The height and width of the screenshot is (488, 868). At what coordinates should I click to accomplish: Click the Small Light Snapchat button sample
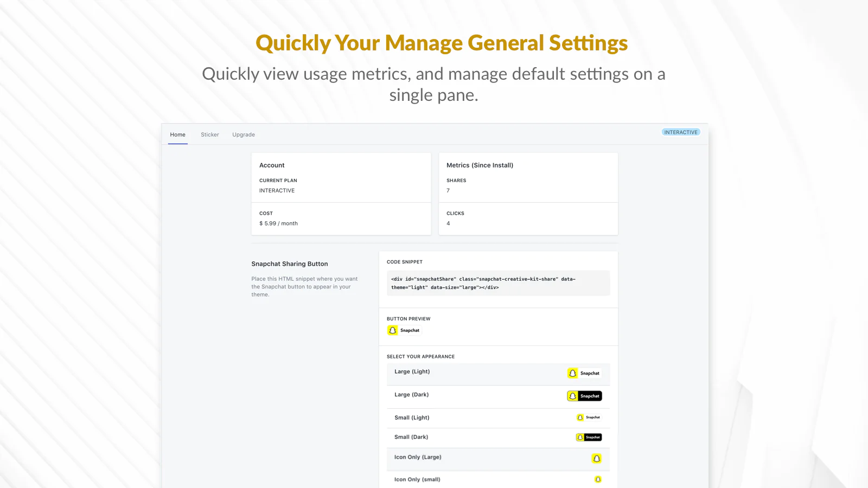click(589, 418)
